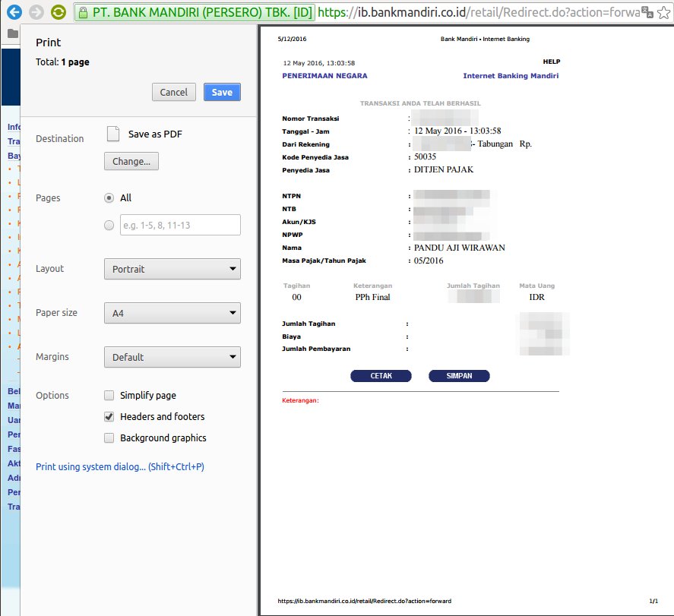Select the custom page range radio button
The image size is (674, 616).
click(109, 225)
